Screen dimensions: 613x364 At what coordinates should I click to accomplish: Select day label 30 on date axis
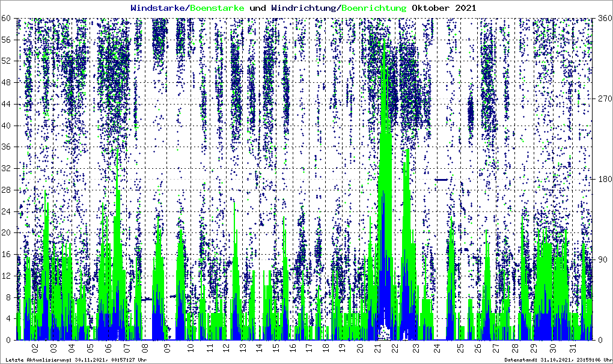pos(553,347)
